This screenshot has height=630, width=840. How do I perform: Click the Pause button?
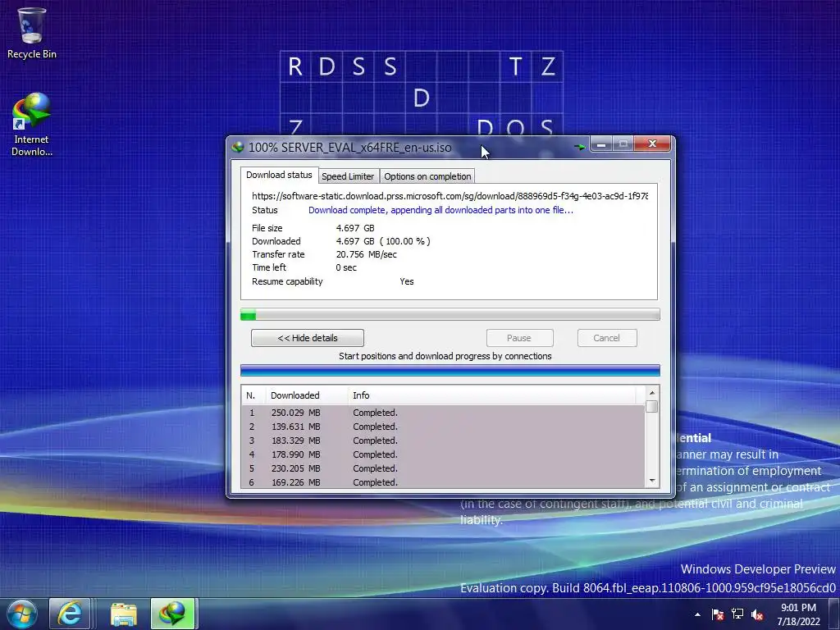pyautogui.click(x=519, y=338)
